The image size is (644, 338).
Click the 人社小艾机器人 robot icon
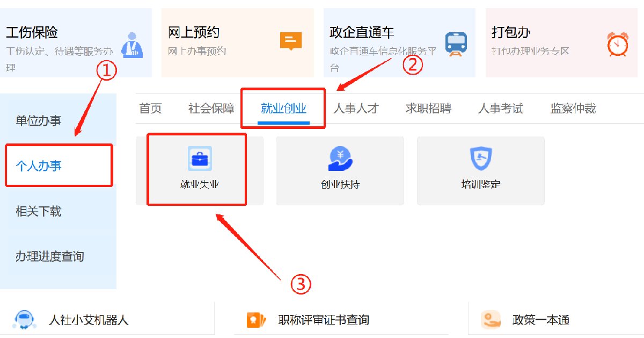pos(24,320)
